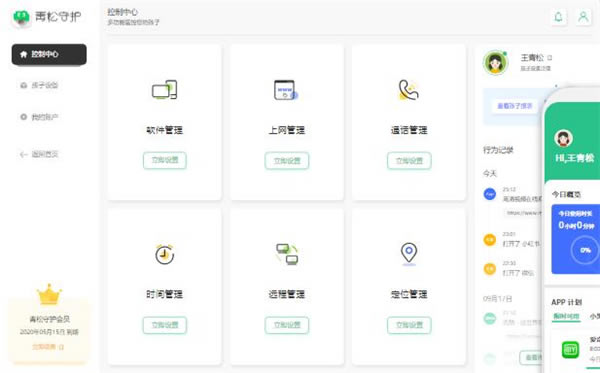Open the 孩子设备 sidebar item
This screenshot has height=373, width=600.
(39, 85)
